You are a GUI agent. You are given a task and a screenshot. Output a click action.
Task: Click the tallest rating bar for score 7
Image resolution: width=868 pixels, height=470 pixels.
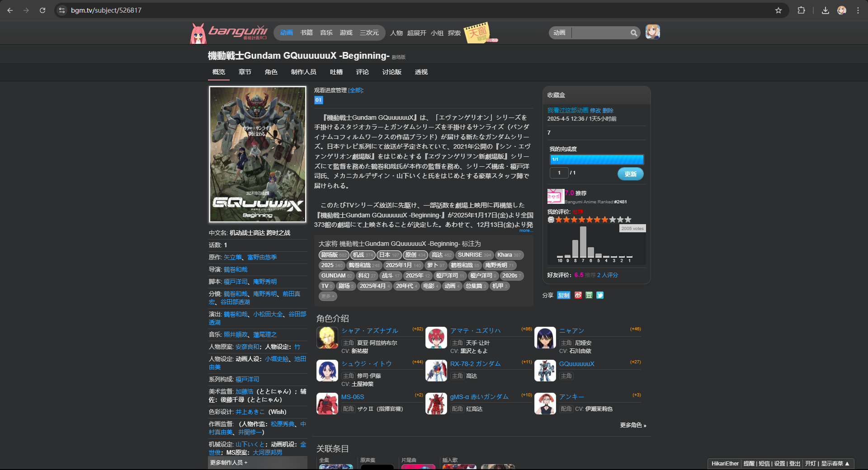point(583,242)
